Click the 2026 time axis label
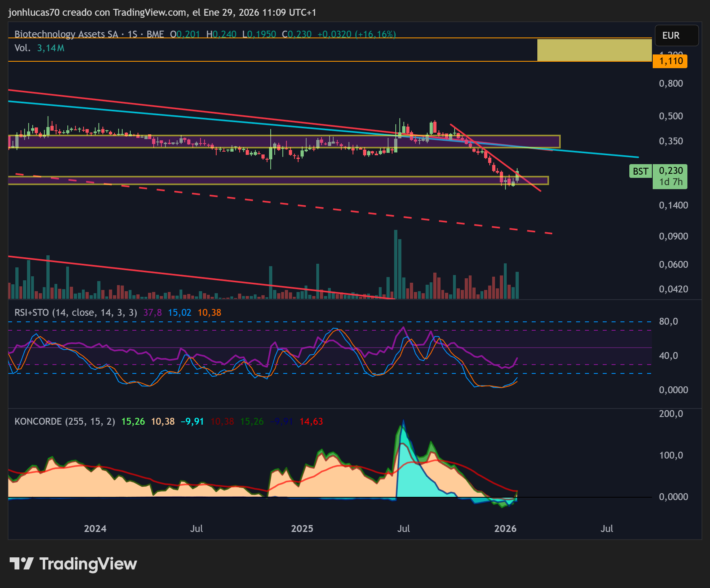 tap(505, 529)
